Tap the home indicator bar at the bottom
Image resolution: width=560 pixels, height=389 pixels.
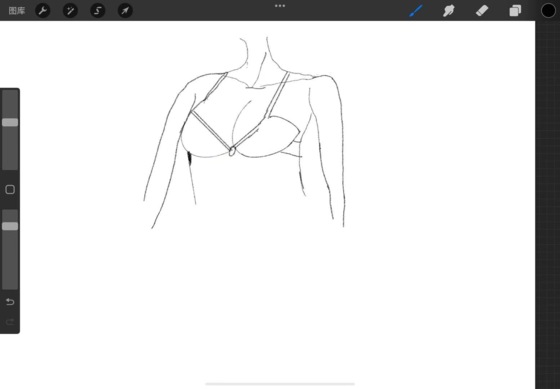tap(280, 384)
